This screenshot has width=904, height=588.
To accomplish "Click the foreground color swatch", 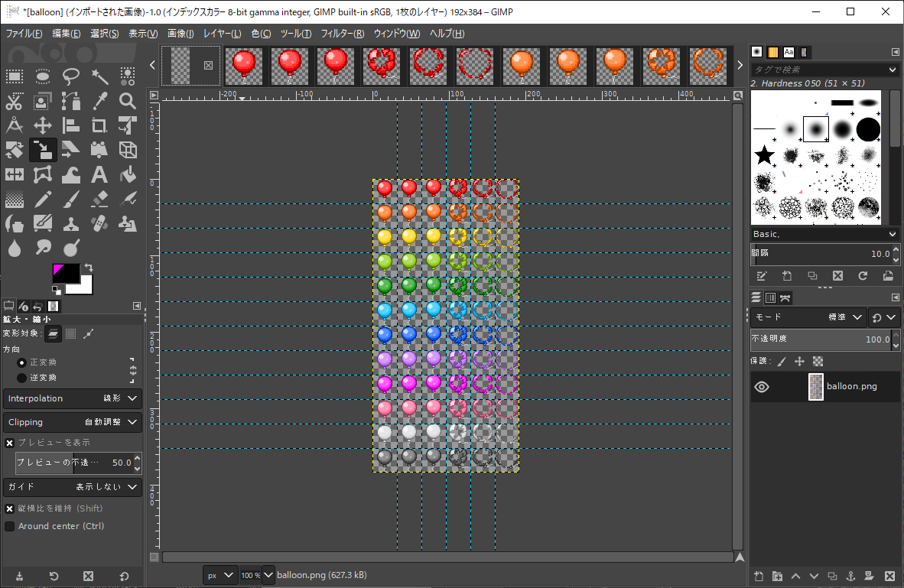I will pyautogui.click(x=65, y=273).
